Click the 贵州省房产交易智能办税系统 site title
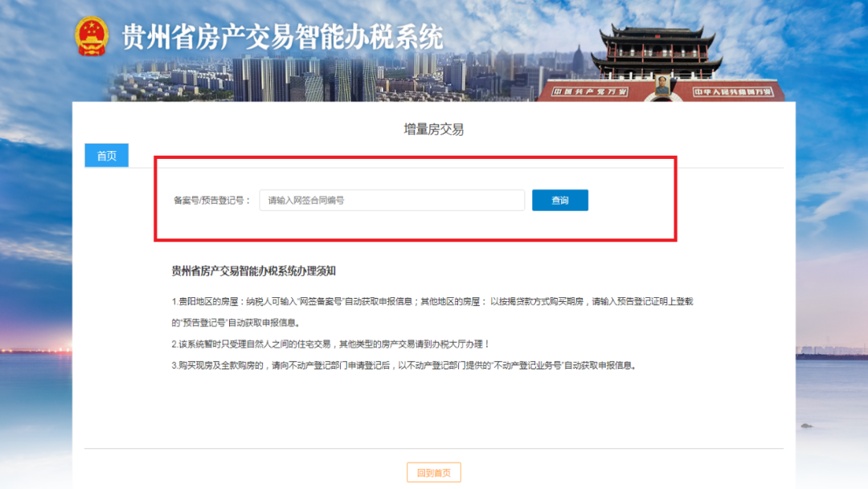868x489 pixels. [x=282, y=37]
